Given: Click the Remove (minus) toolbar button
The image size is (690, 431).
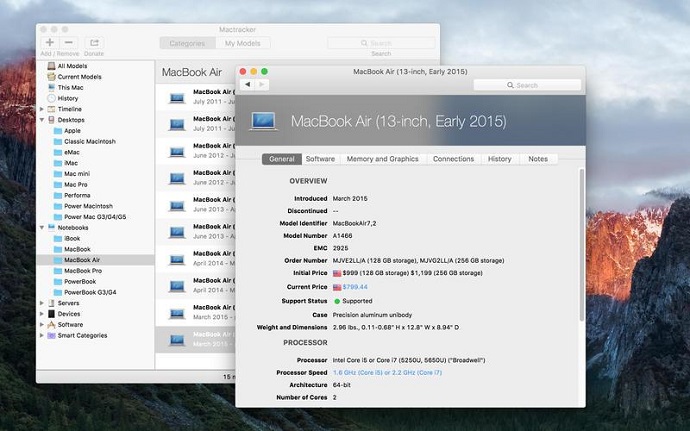Looking at the screenshot, I should [x=68, y=43].
